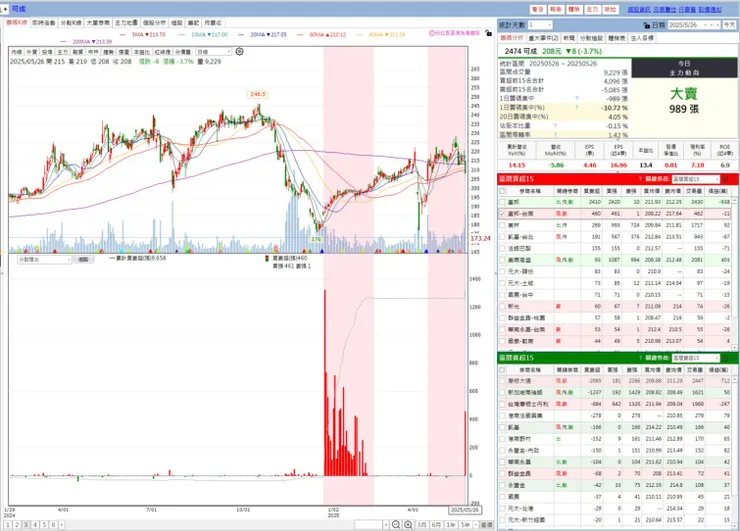Click the 新加坡商瑞銀 seller name

coord(525,392)
